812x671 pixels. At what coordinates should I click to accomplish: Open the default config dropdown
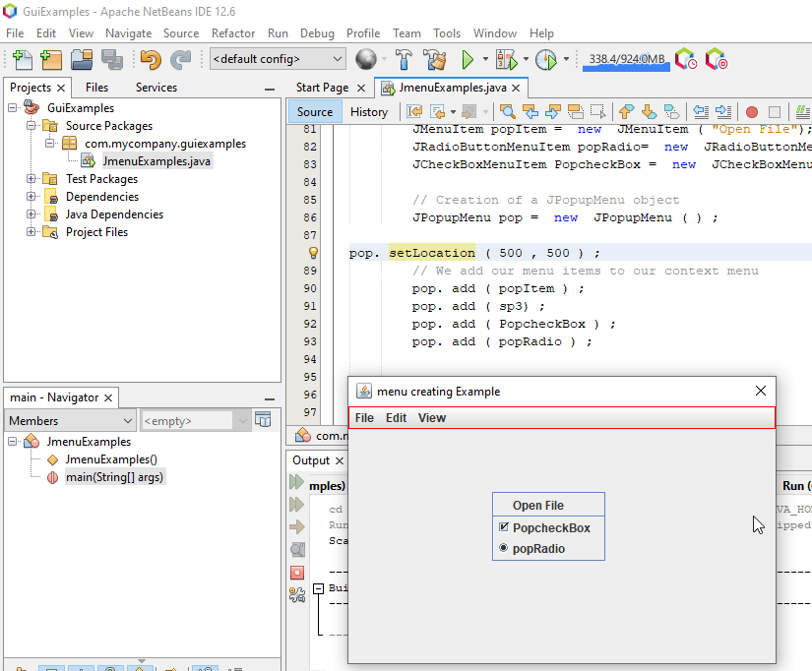tap(279, 59)
